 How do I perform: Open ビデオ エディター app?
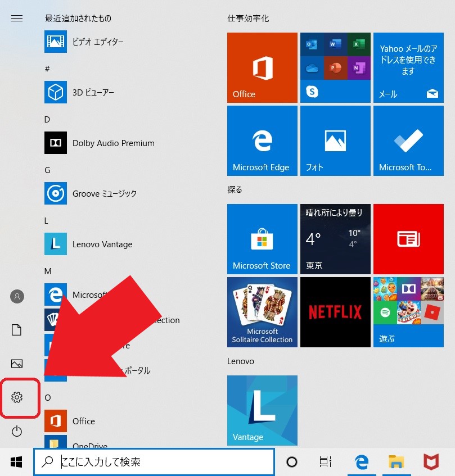pyautogui.click(x=84, y=42)
